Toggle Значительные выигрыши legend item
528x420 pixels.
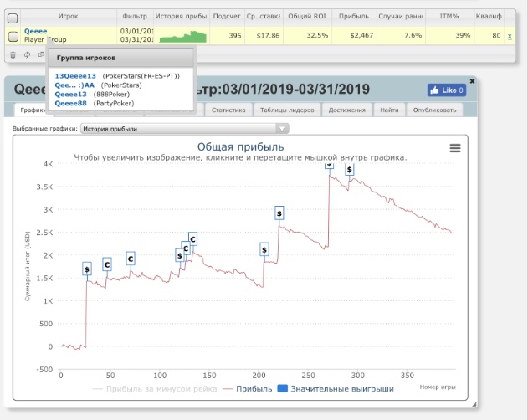[336, 389]
